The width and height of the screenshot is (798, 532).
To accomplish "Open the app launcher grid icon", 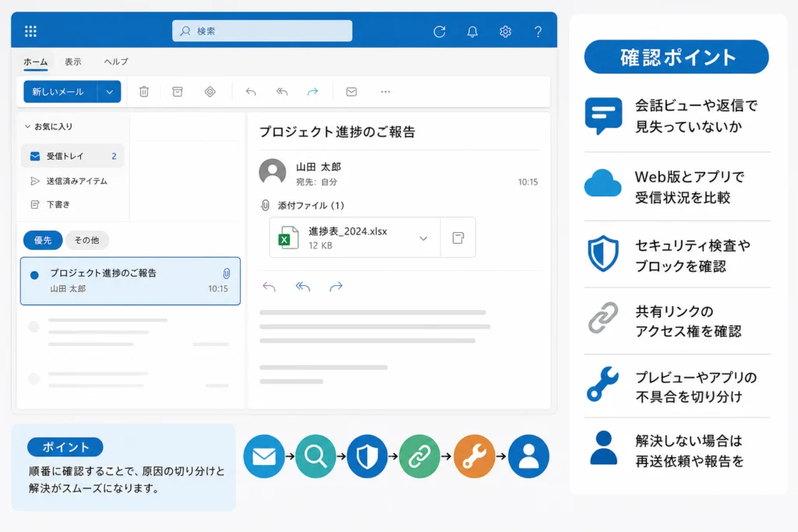I will pyautogui.click(x=30, y=31).
